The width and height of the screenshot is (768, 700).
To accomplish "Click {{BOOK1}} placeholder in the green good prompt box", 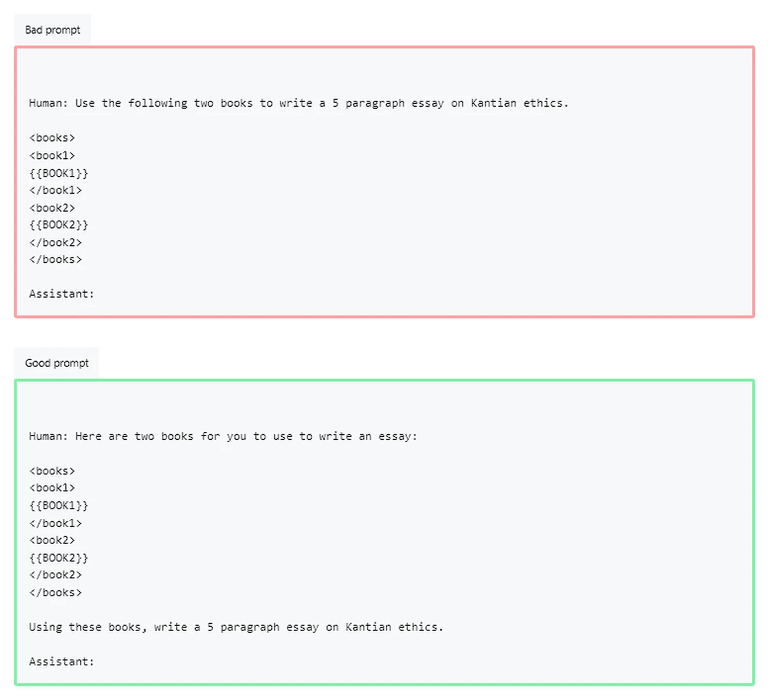I will tap(59, 506).
